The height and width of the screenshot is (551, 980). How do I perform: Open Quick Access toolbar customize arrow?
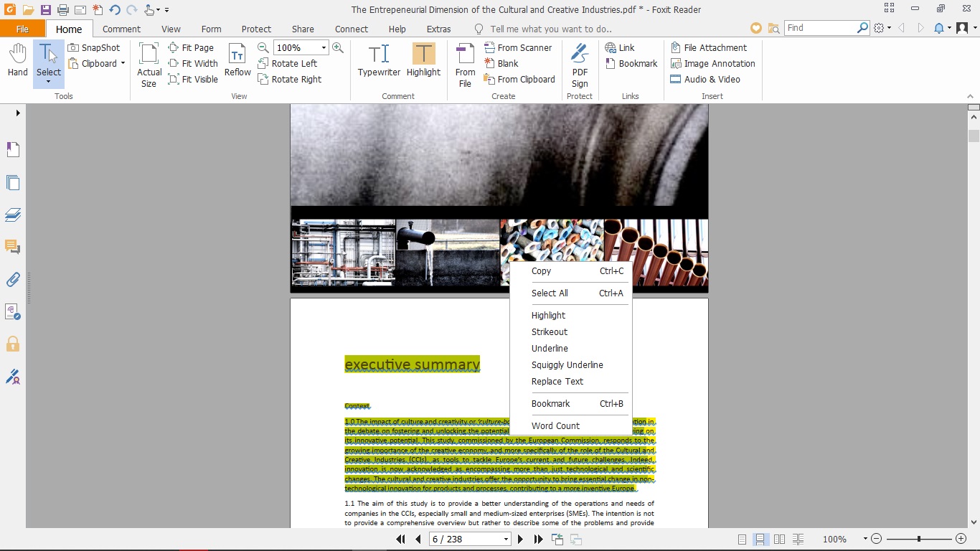tap(167, 10)
